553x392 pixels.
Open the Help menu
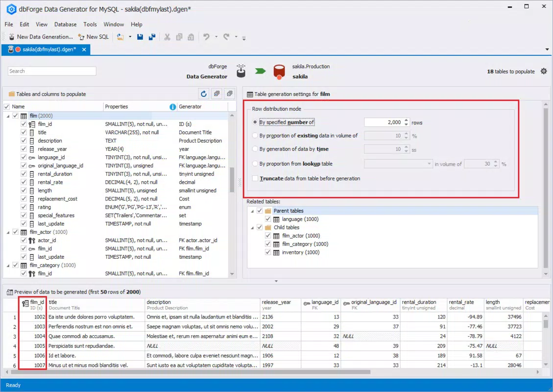coord(137,24)
